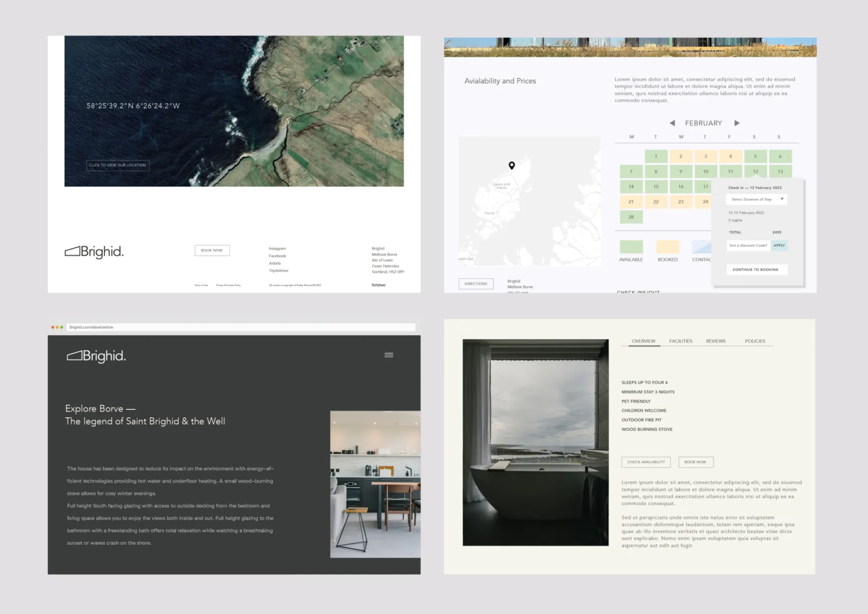Expand Select Duration of Stay dropdown
Screen dimensions: 868x614
pos(756,199)
